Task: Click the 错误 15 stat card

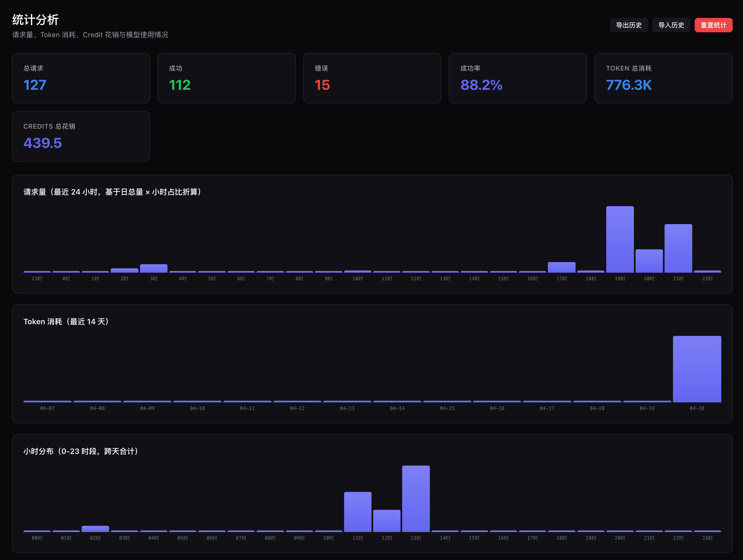Action: [372, 78]
